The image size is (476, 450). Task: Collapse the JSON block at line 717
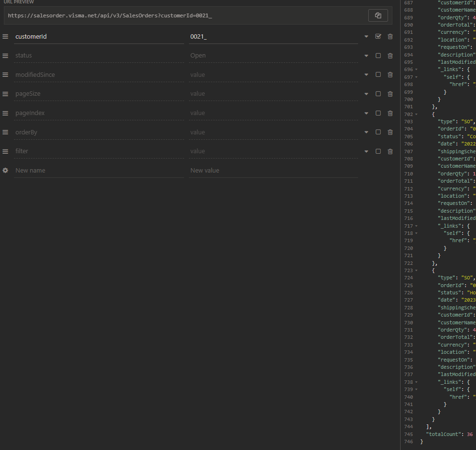pos(416,226)
